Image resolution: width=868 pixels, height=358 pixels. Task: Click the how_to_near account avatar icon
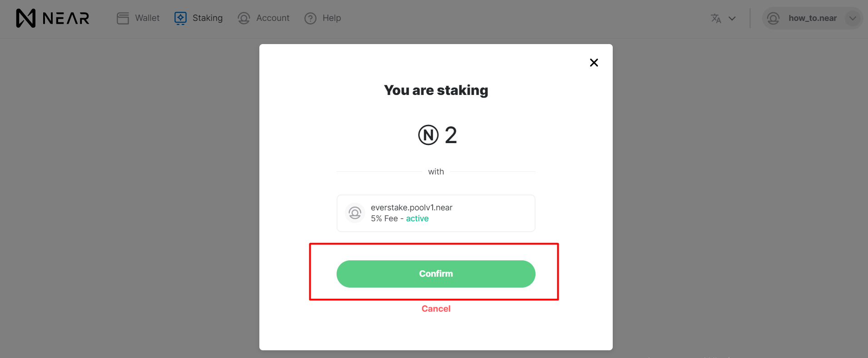[x=774, y=18]
